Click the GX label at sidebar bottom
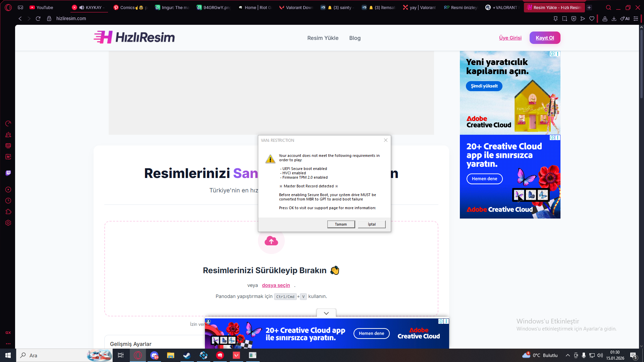The image size is (644, 362). [8, 333]
